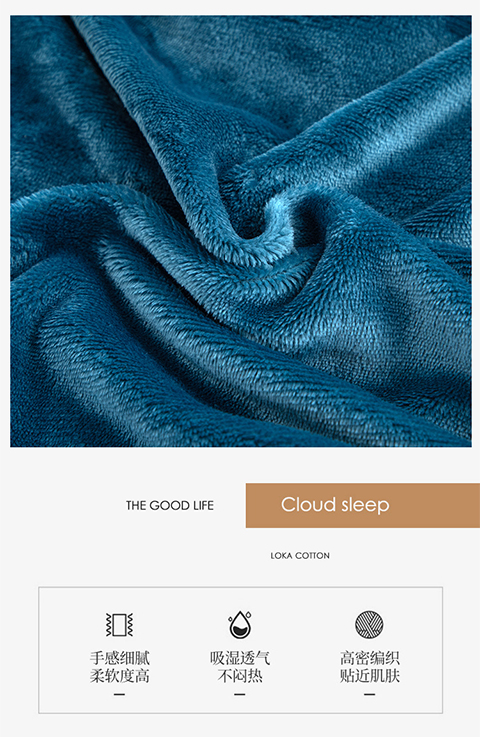Screen dimensions: 480x737
Task: Click the LOKA COTTON brand text
Action: coord(300,556)
